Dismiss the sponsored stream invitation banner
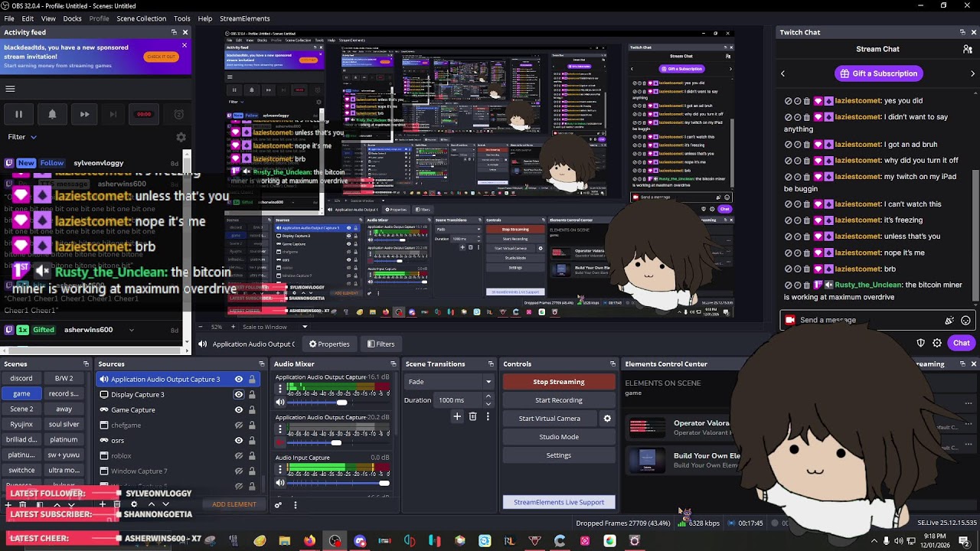980x551 pixels. tap(185, 45)
